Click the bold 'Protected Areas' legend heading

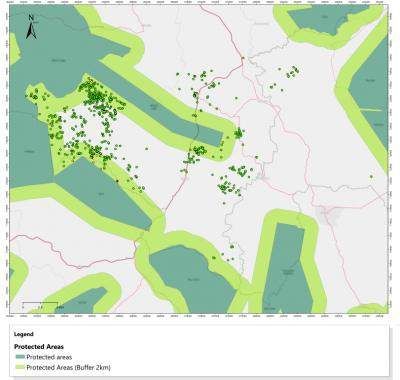point(39,347)
